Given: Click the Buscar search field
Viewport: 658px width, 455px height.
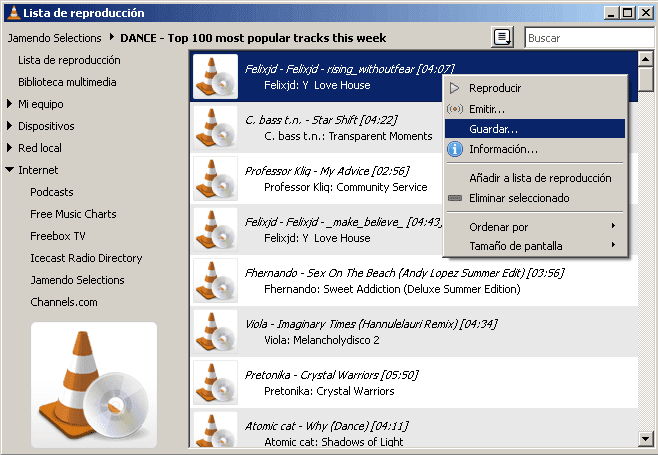Looking at the screenshot, I should coord(589,38).
